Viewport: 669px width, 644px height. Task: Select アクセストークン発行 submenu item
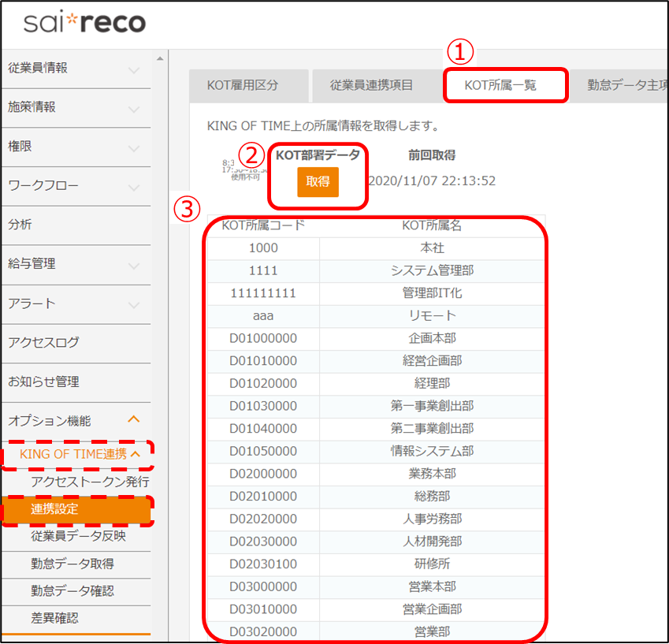(90, 482)
